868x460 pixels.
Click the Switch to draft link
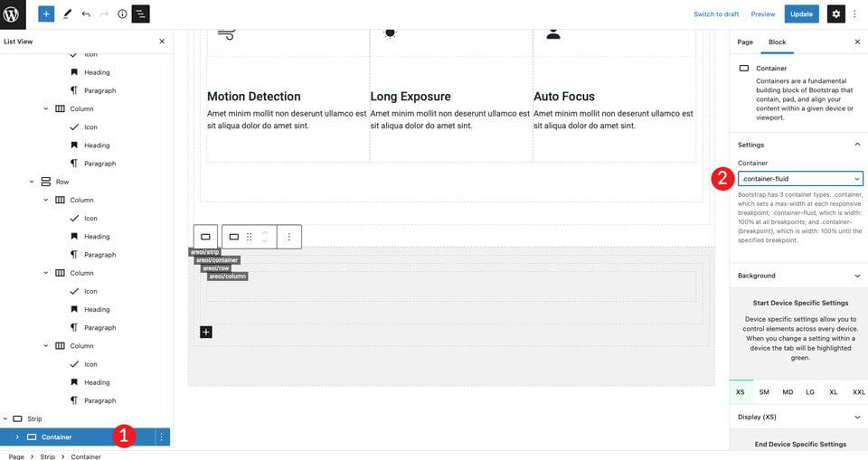[716, 14]
